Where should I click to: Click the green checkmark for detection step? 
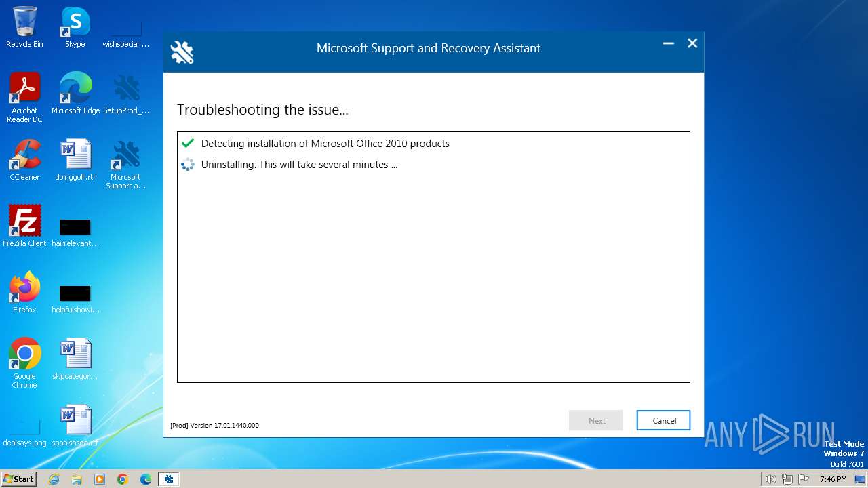tap(188, 143)
